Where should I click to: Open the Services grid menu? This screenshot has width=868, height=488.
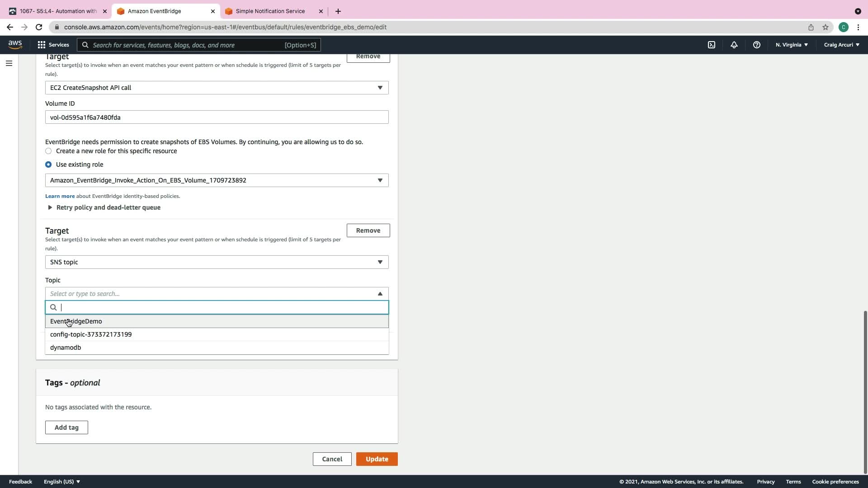pos(53,45)
